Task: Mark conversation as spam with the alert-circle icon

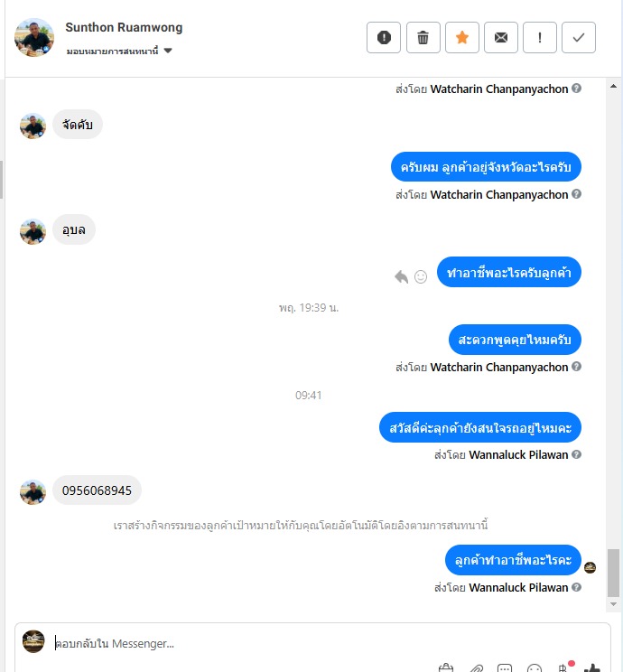Action: (x=384, y=38)
